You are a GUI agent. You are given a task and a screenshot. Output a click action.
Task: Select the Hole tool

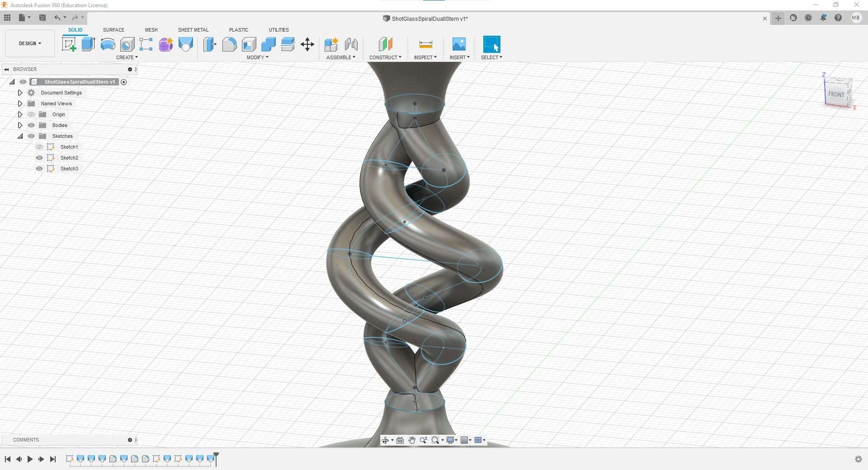[127, 44]
